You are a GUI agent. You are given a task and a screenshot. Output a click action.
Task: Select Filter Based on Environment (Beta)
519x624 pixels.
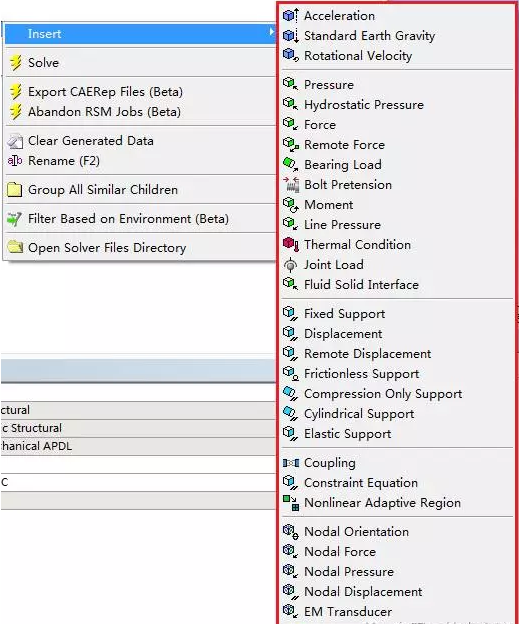(x=128, y=218)
